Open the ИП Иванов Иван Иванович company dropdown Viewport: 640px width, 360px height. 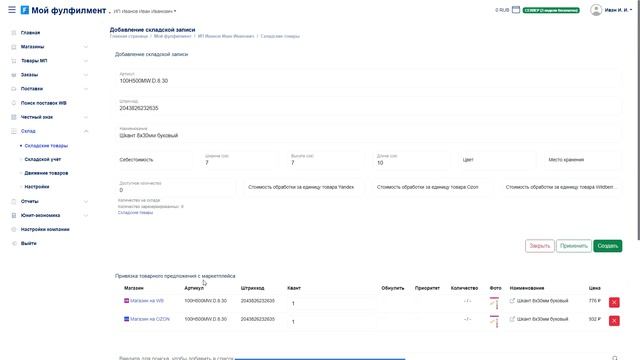coord(145,11)
